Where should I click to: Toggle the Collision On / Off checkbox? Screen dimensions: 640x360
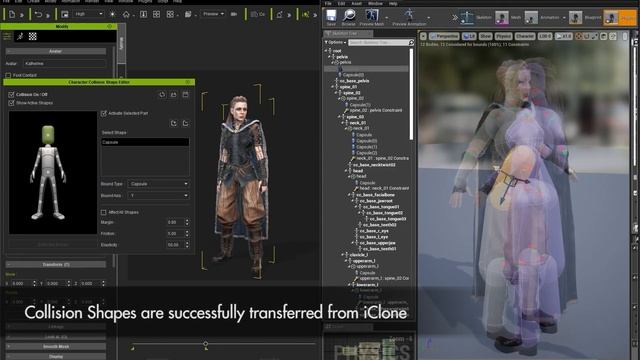(x=11, y=95)
